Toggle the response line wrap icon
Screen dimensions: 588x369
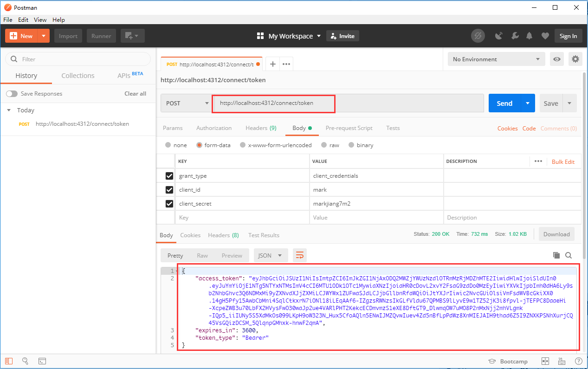(x=300, y=255)
